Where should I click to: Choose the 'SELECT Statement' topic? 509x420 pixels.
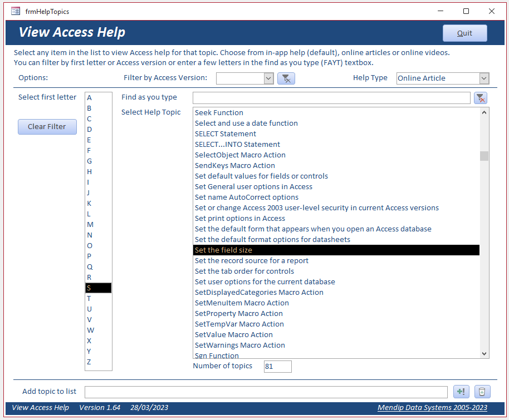(x=336, y=134)
